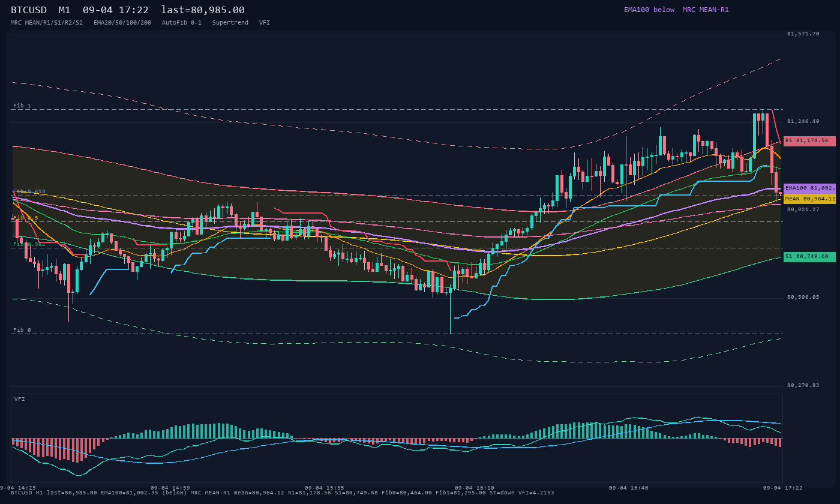Click the 81,571.70 price axis value
The width and height of the screenshot is (840, 504).
click(803, 34)
